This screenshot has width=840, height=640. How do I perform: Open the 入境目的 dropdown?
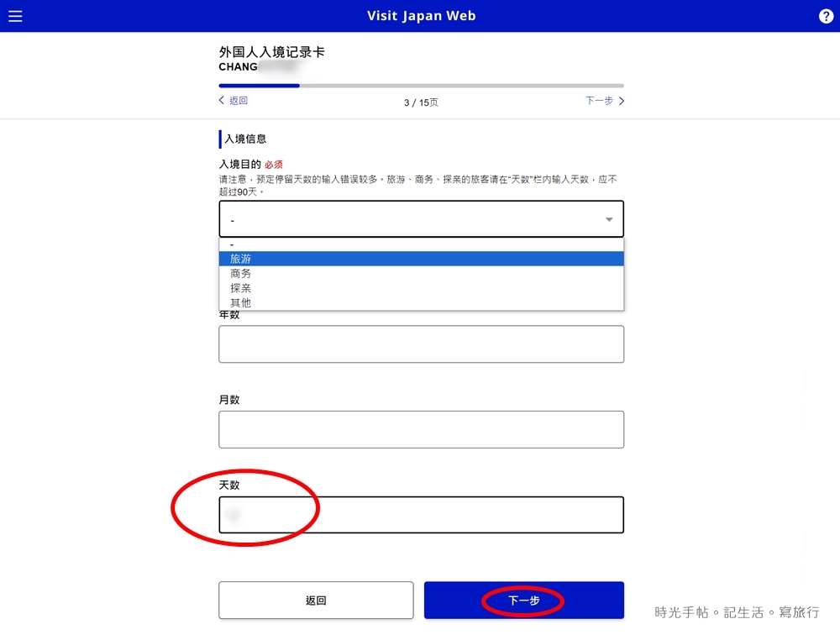(x=421, y=219)
